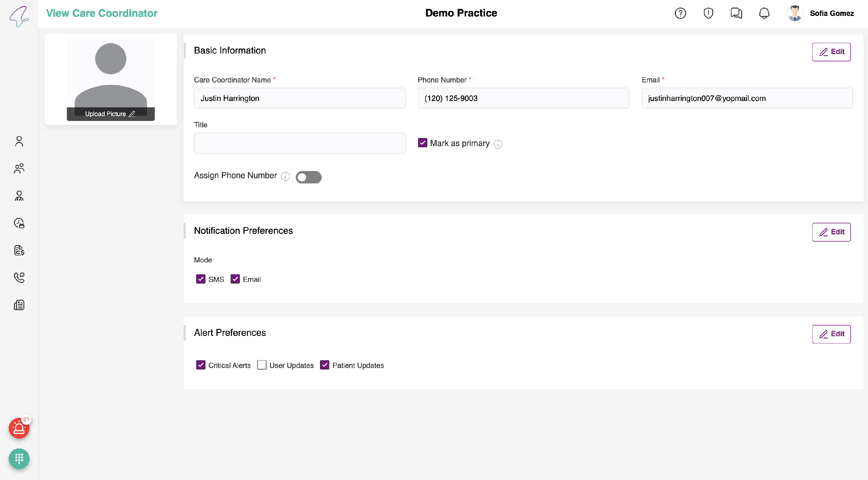The width and height of the screenshot is (868, 480).
Task: Open the billing document sidebar icon
Action: (19, 250)
